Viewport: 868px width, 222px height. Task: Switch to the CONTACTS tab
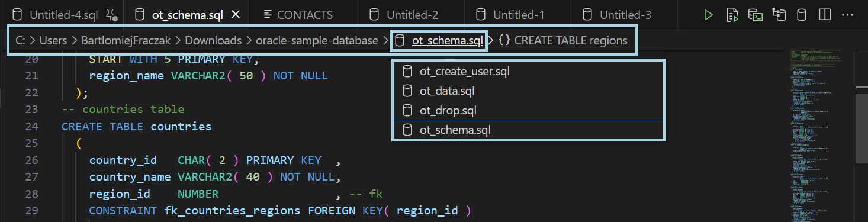pyautogui.click(x=298, y=15)
